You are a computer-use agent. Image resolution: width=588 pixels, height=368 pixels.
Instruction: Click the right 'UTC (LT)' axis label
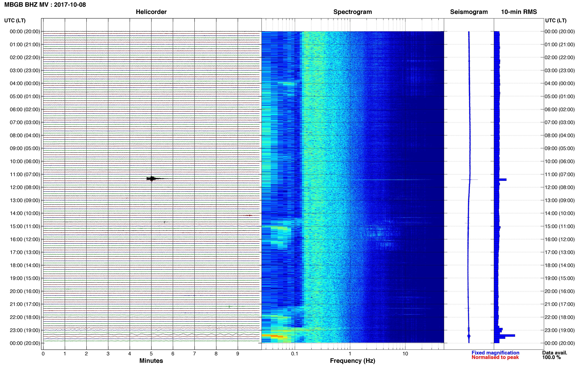[x=556, y=20]
